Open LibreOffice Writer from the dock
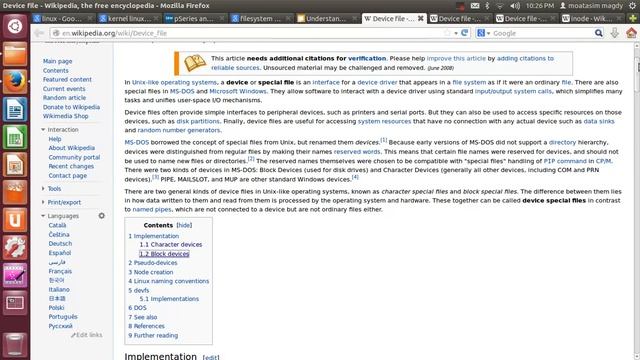The height and width of the screenshot is (360, 640). pyautogui.click(x=15, y=109)
